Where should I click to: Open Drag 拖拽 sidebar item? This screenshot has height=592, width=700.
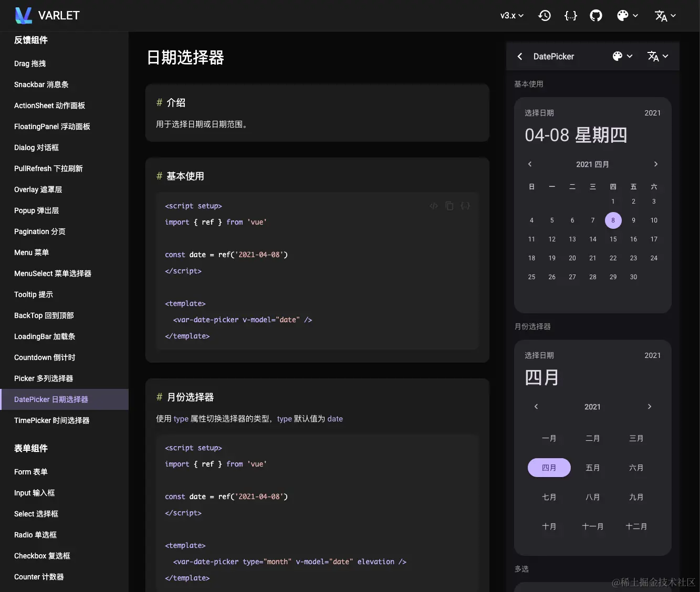64,64
